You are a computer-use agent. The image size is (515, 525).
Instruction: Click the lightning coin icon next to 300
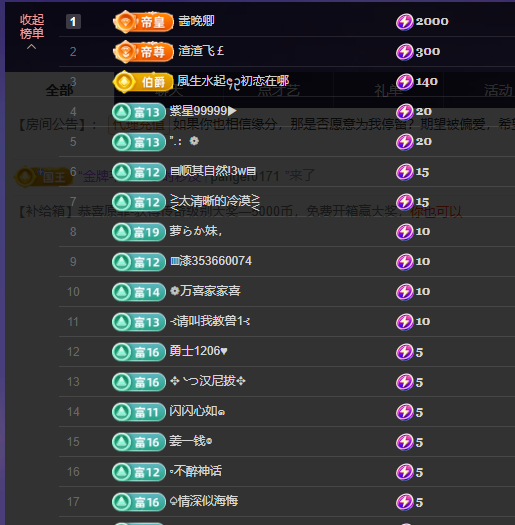[404, 52]
